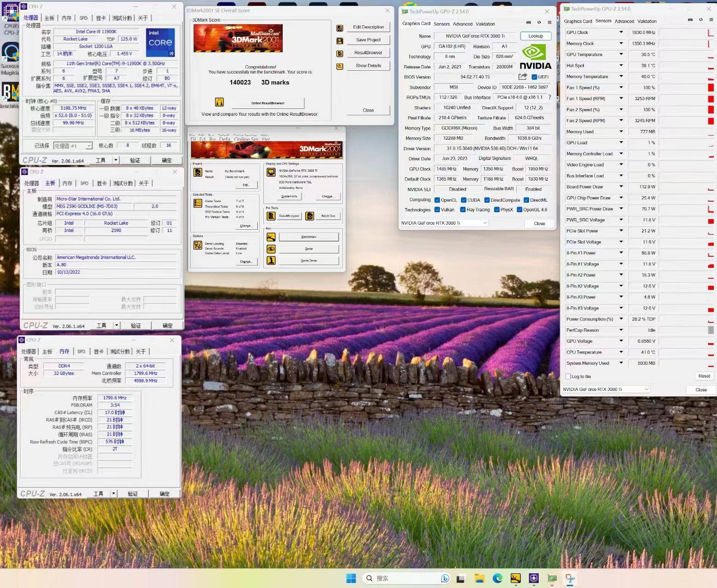Toggle the DirectML checkbox
This screenshot has width=717, height=588.
pos(526,200)
